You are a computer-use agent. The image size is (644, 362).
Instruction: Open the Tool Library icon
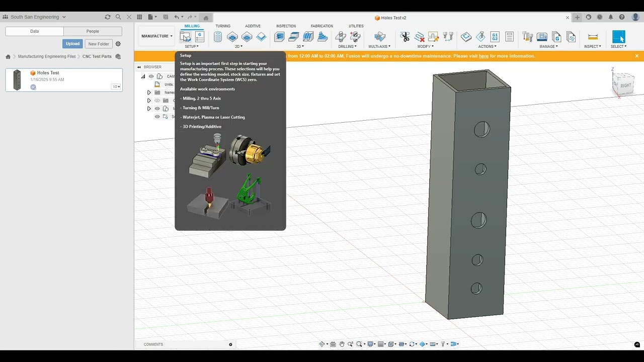pos(527,37)
